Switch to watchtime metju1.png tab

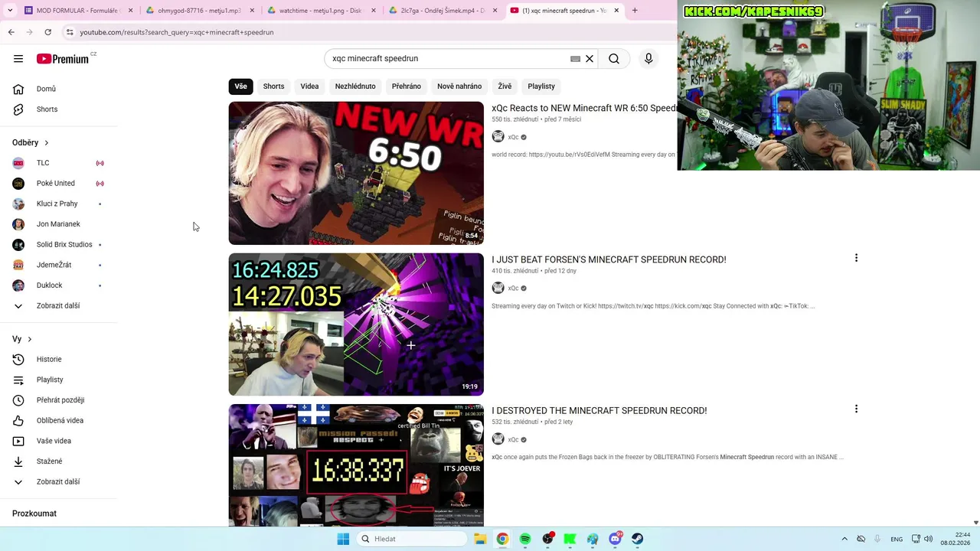pyautogui.click(x=320, y=11)
